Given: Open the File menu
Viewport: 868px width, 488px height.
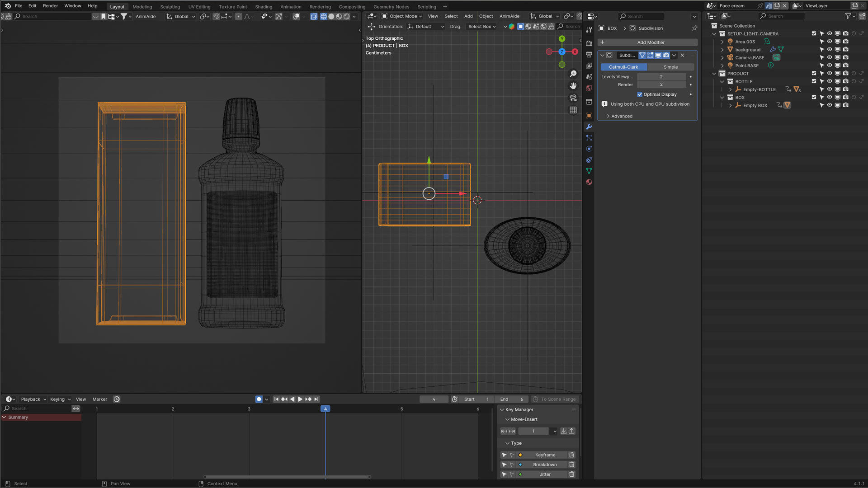Looking at the screenshot, I should pyautogui.click(x=19, y=6).
